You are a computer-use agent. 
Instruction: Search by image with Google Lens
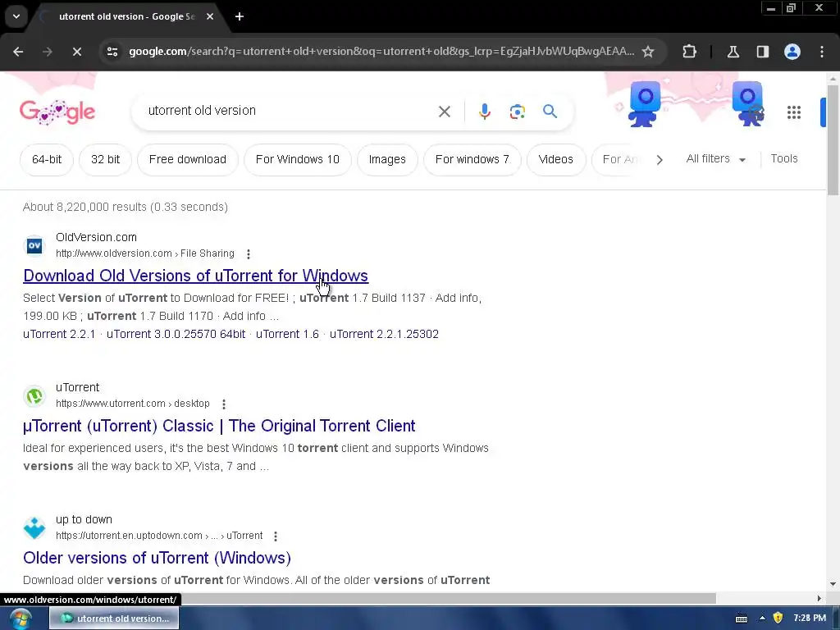pos(517,112)
